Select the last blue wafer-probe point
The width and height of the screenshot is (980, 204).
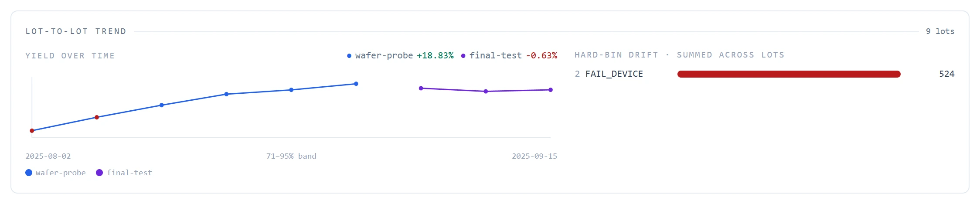pyautogui.click(x=356, y=84)
